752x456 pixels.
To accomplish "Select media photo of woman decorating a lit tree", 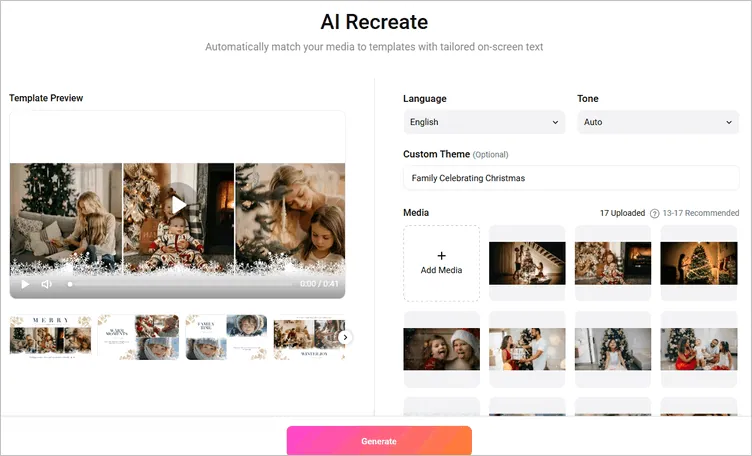I will pyautogui.click(x=699, y=263).
